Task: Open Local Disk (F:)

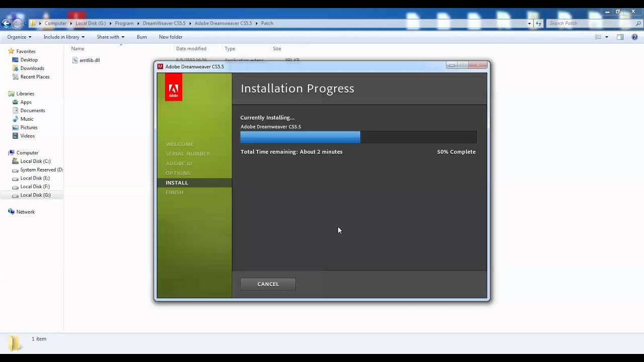Action: [35, 187]
